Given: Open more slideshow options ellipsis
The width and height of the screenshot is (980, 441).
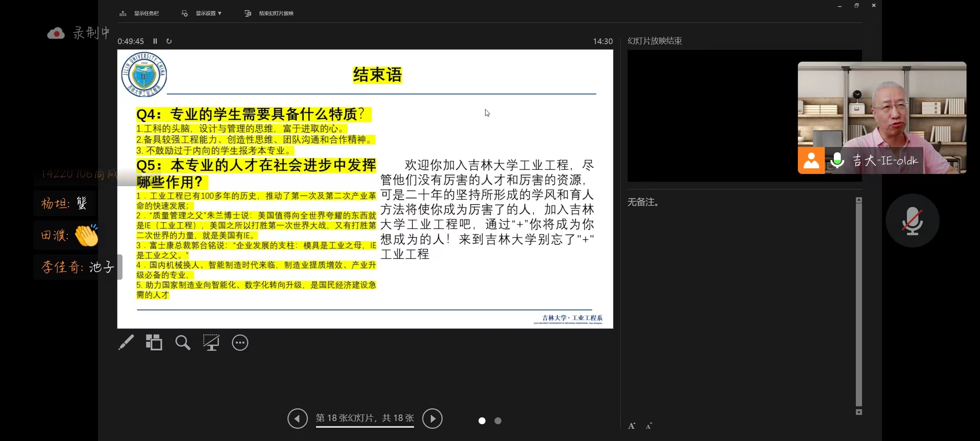Looking at the screenshot, I should (240, 343).
